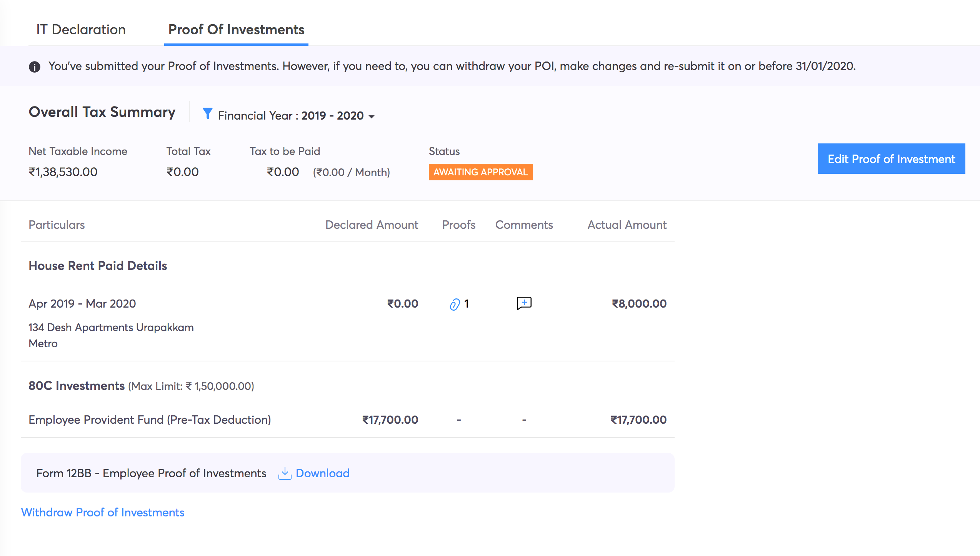The image size is (980, 556).
Task: Switch to the IT Declaration tab
Action: [80, 30]
